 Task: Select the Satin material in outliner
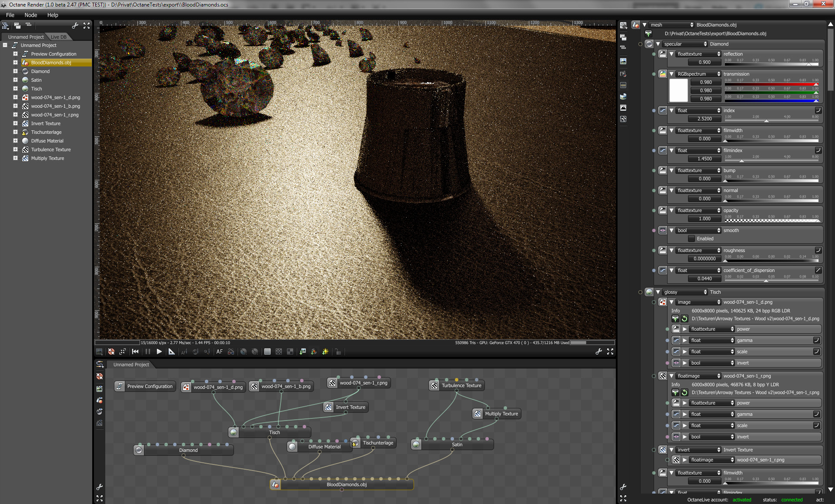tap(36, 80)
